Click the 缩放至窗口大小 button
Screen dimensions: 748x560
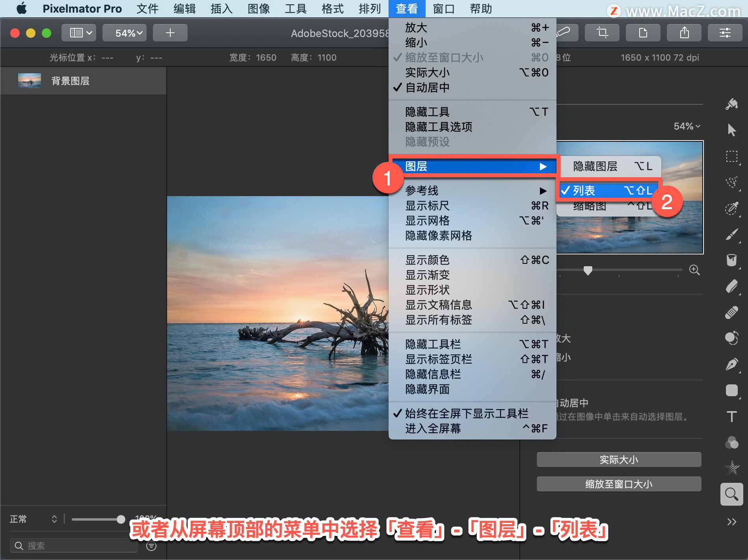(619, 484)
